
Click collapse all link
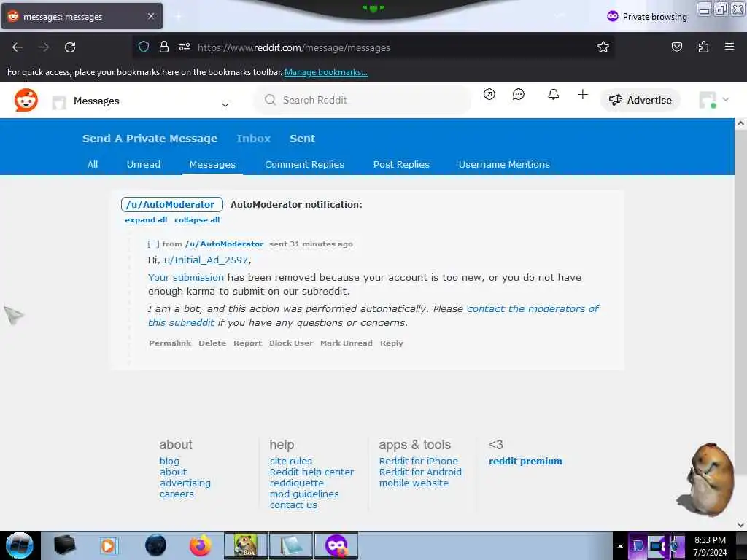coord(197,219)
